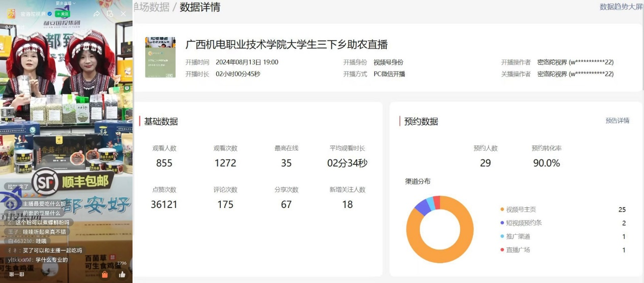Click the blue verified badge icon
Screen dimensions: 644x283
(50, 14)
